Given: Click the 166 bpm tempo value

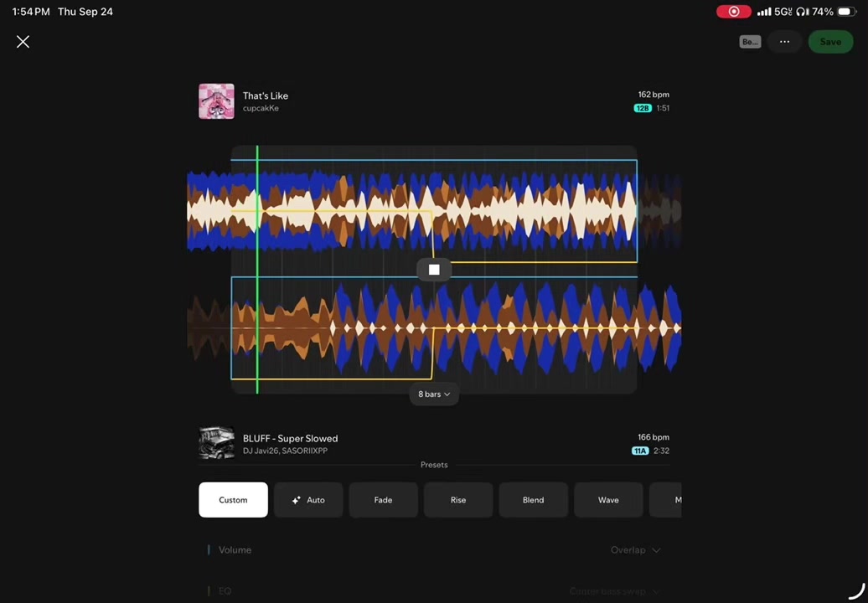Looking at the screenshot, I should point(654,437).
